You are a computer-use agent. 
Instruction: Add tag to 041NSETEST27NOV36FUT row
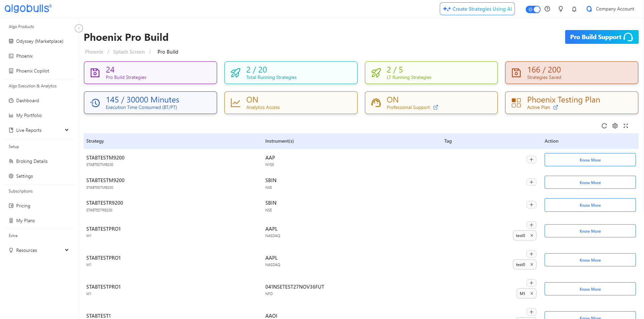[x=531, y=283]
